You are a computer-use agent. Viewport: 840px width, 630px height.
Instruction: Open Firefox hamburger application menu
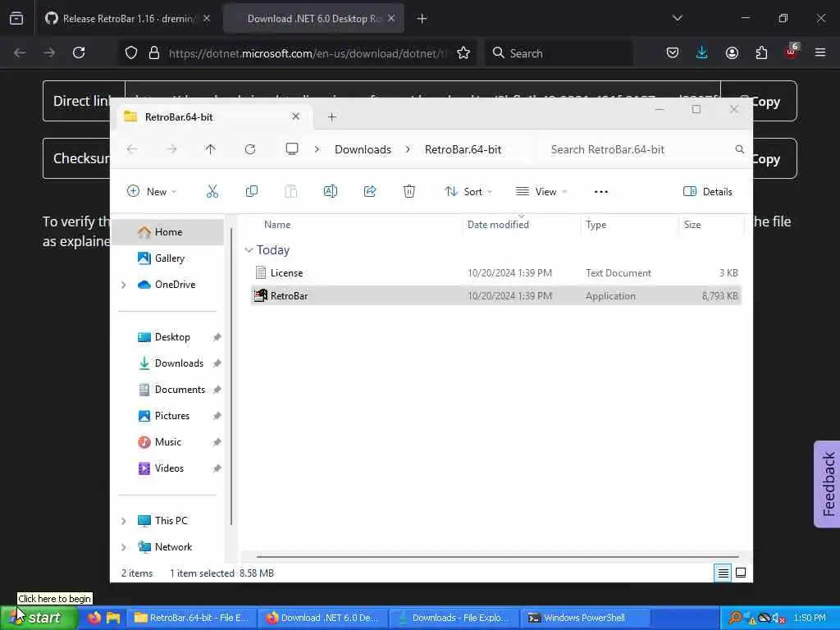click(820, 52)
